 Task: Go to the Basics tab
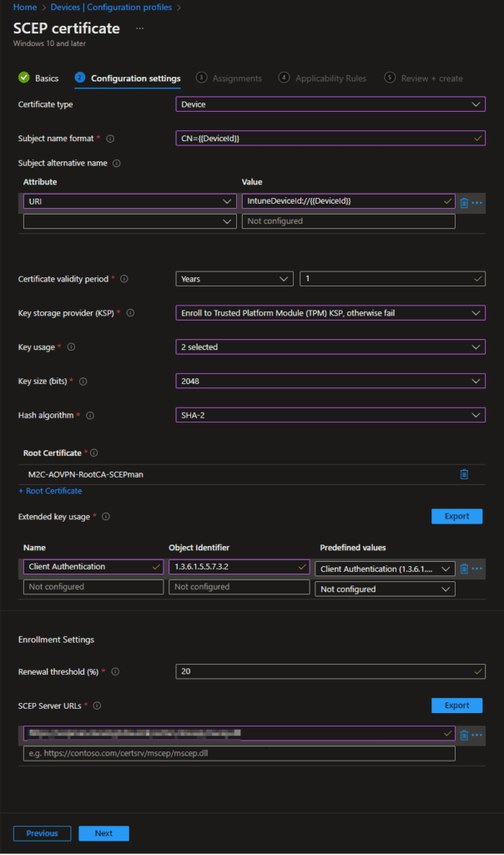click(x=38, y=78)
